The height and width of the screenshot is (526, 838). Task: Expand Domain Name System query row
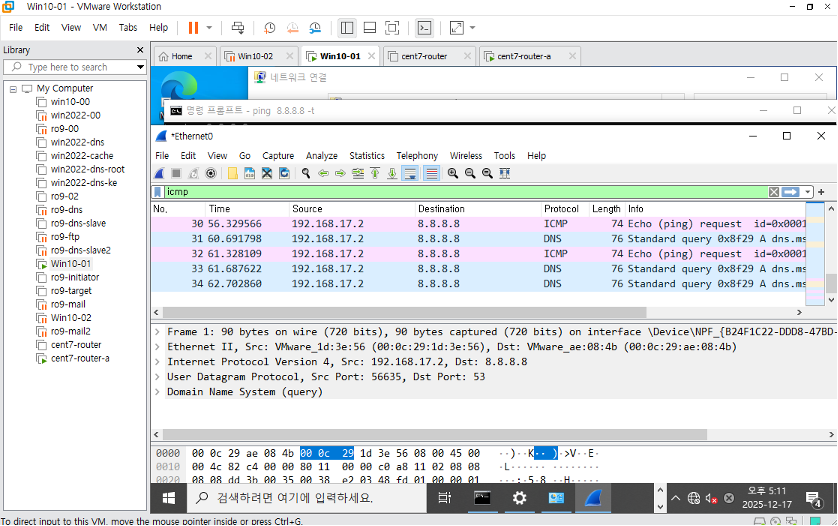[x=158, y=392]
